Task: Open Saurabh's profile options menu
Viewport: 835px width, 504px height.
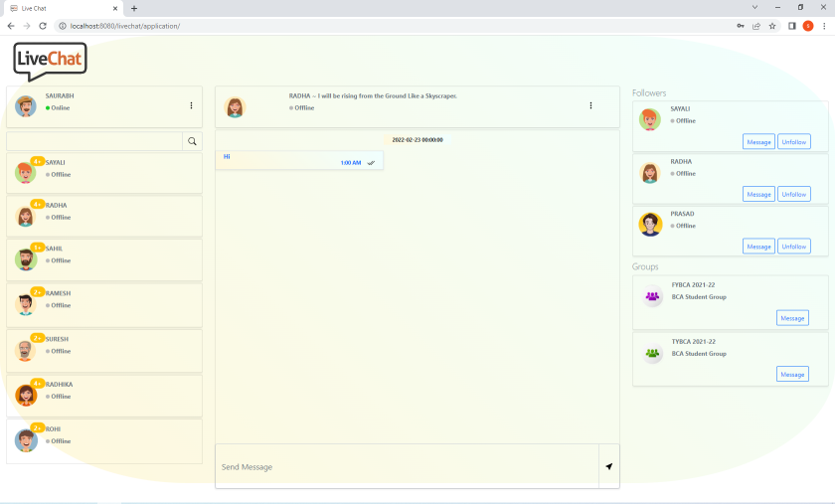Action: pyautogui.click(x=191, y=105)
